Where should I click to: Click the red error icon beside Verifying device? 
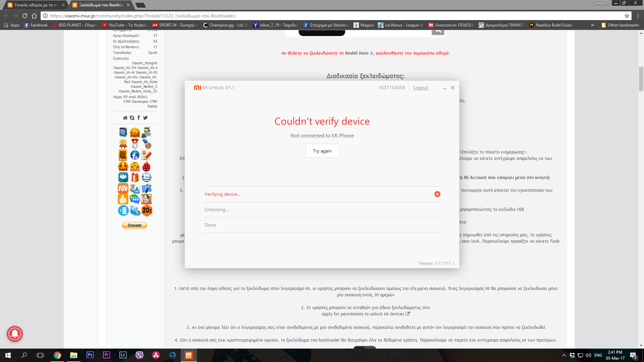pos(437,194)
